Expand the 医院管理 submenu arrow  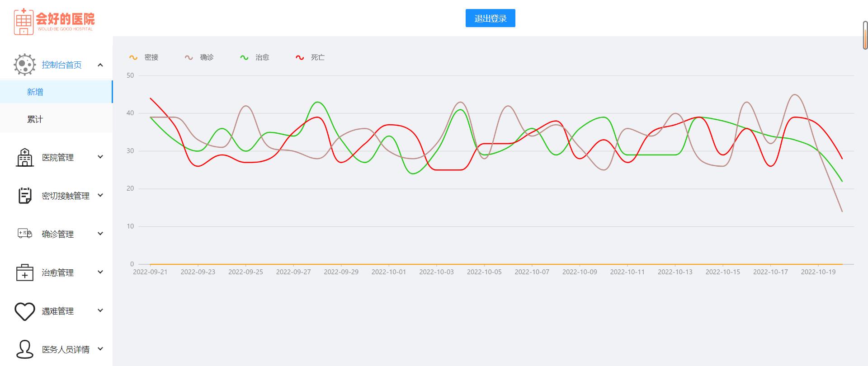click(x=100, y=157)
